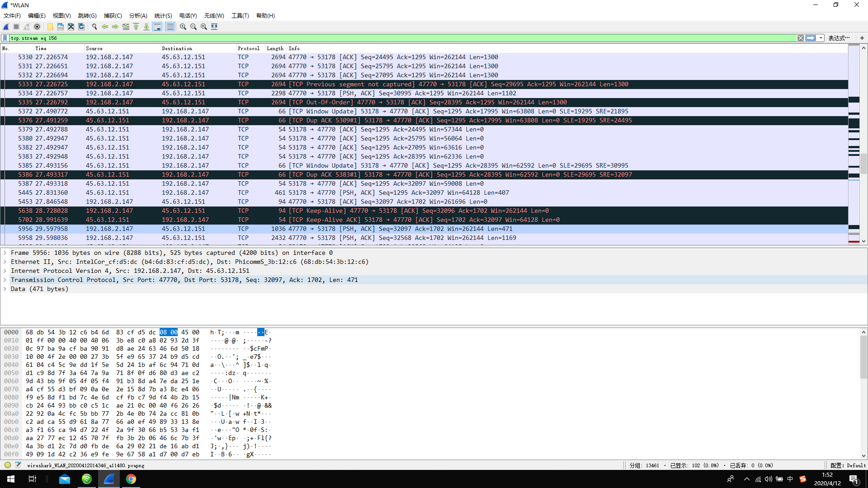Open the 统计(S) menu

click(163, 15)
